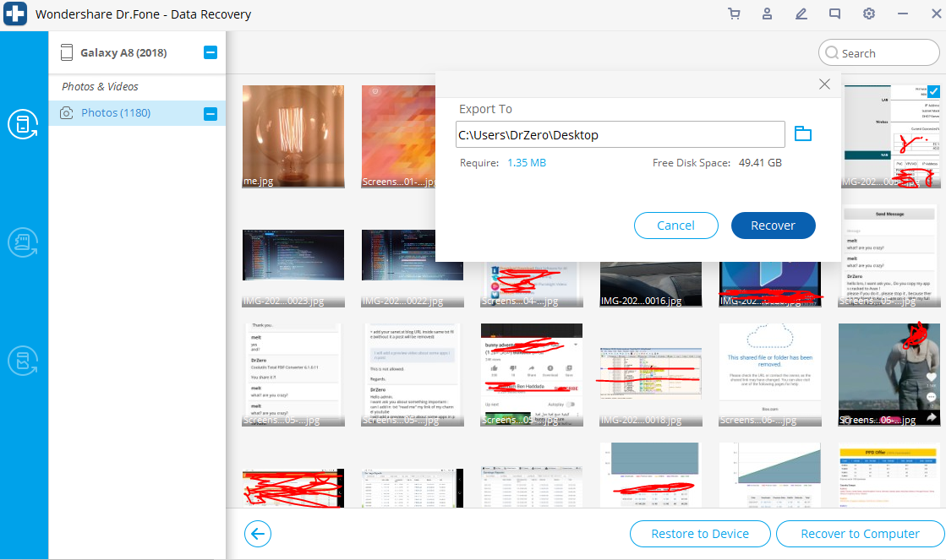Cancel the export dialog

pyautogui.click(x=675, y=226)
